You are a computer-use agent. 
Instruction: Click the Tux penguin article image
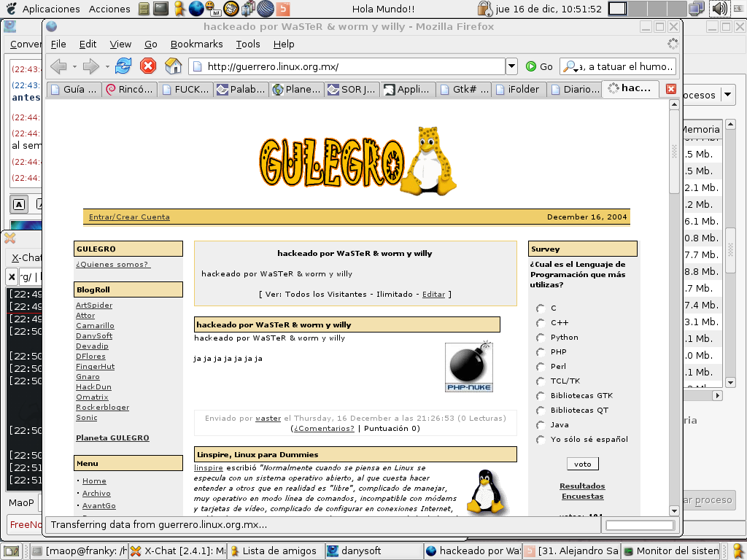(485, 491)
